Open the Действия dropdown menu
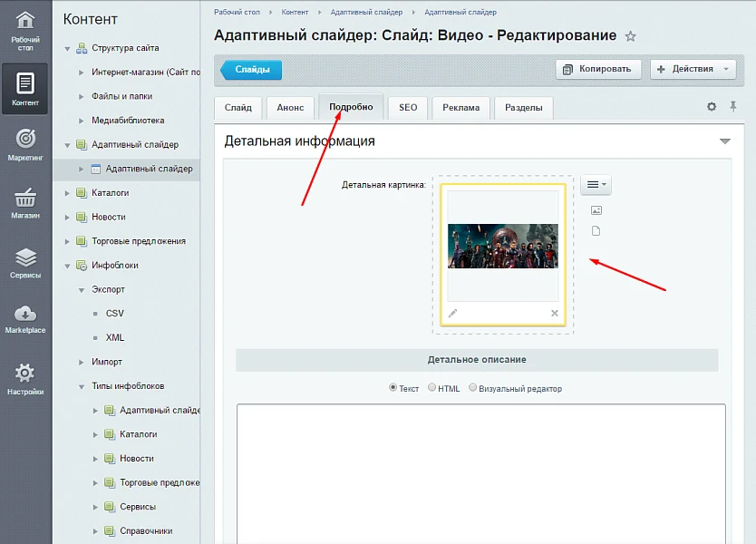 pos(693,69)
